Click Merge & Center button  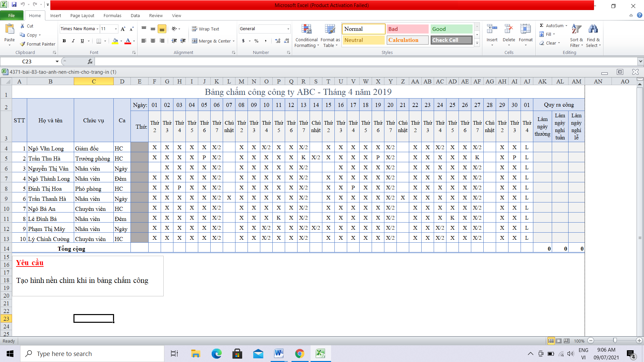[x=211, y=41]
